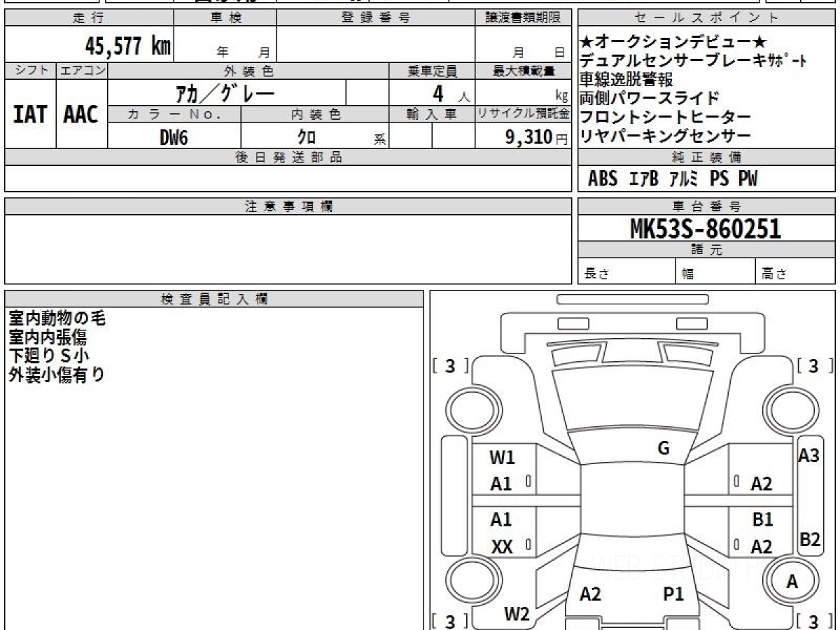Click the color number DW6
Screen dimensions: 840x630
tap(174, 137)
